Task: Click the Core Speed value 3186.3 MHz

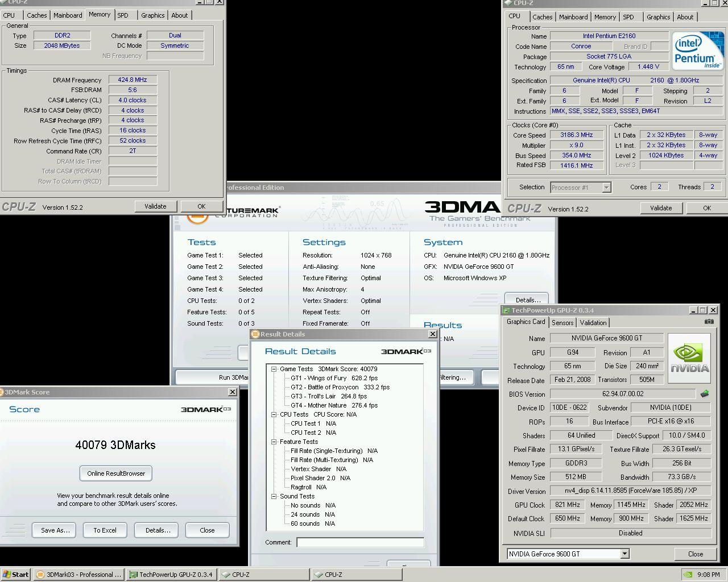Action: click(x=577, y=135)
